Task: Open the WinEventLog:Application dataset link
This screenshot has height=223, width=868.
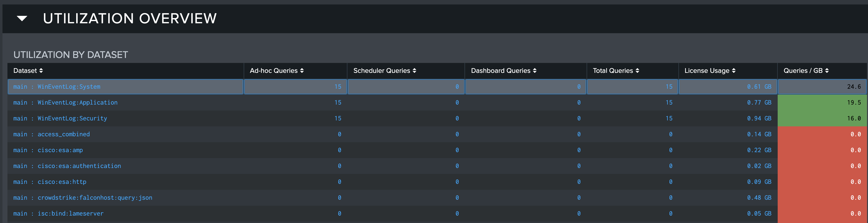Action: tap(65, 102)
